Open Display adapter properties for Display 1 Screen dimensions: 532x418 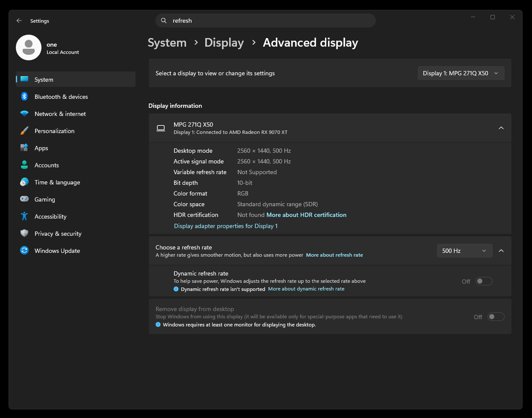[x=226, y=226]
